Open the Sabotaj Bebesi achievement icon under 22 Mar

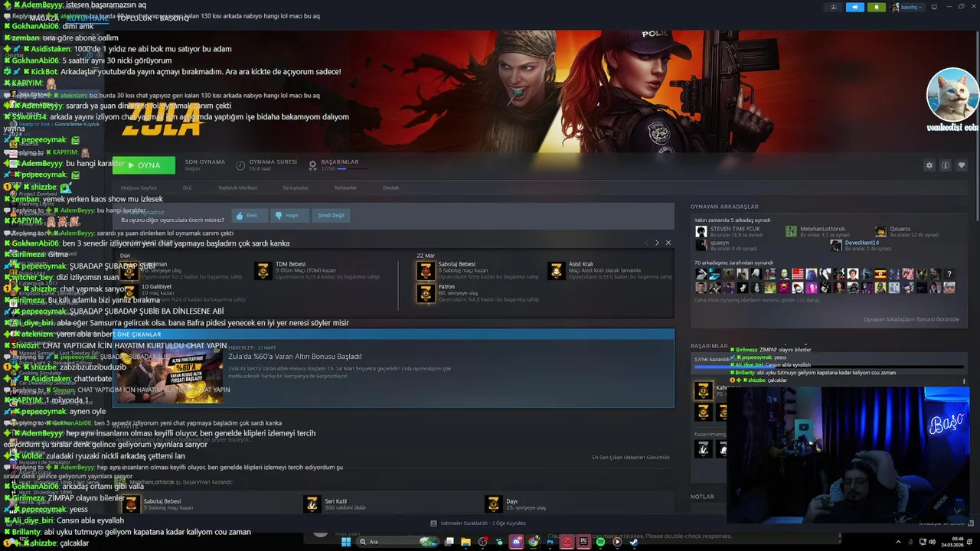(x=426, y=270)
